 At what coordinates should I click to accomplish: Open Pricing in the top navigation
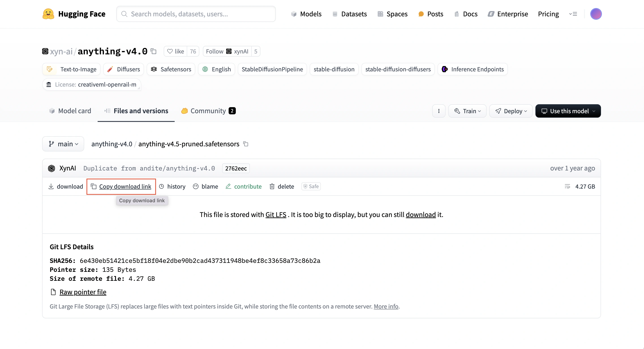[x=549, y=14]
